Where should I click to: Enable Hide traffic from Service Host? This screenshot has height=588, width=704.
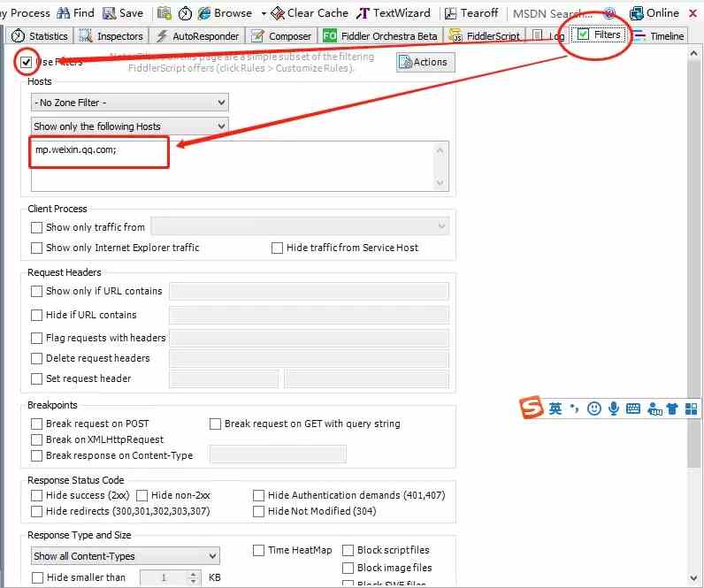pyautogui.click(x=277, y=248)
